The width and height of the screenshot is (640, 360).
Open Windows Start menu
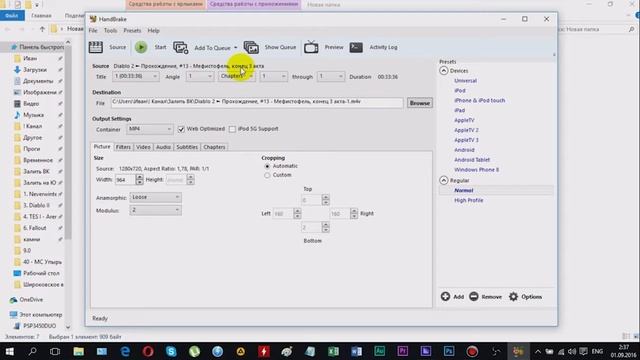point(9,351)
